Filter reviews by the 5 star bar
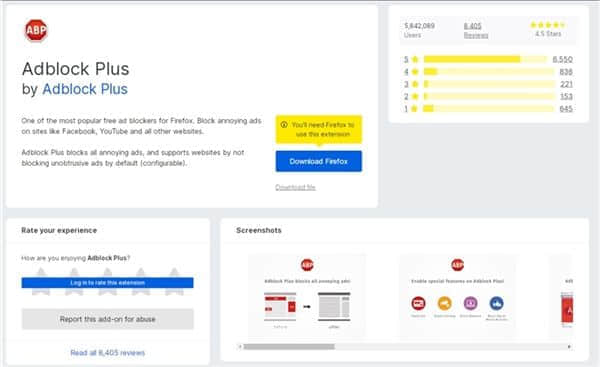600x367 pixels. (485, 59)
